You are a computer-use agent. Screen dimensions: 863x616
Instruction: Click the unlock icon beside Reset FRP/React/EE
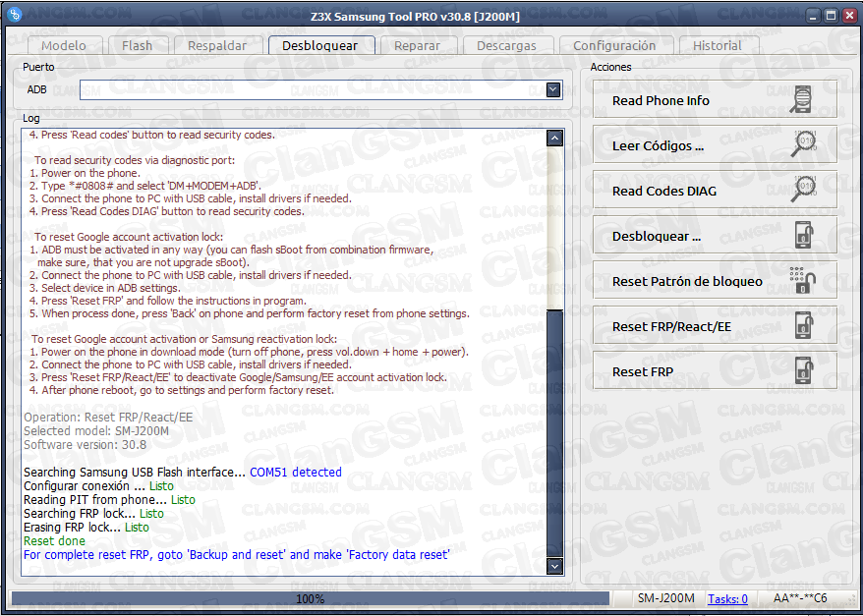coord(804,326)
